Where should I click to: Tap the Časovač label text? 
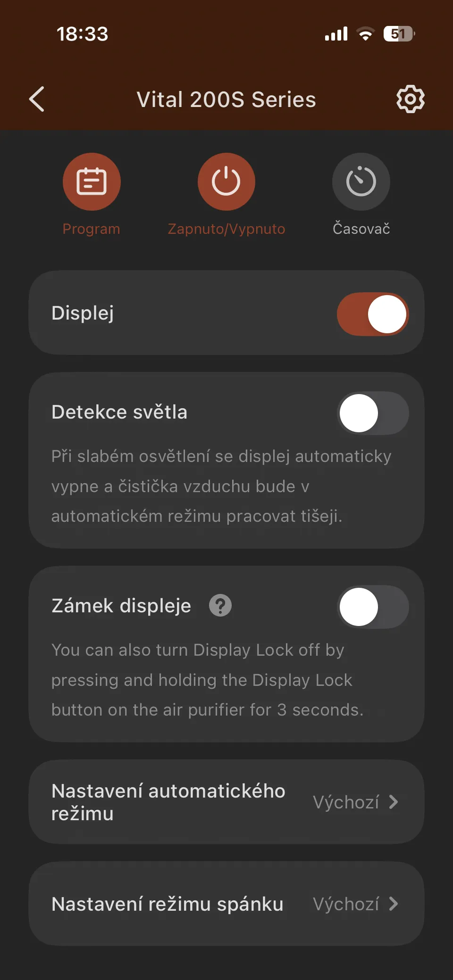click(361, 229)
